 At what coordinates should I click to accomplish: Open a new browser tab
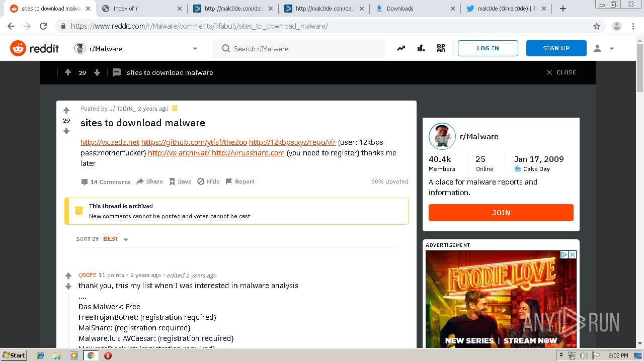563,9
